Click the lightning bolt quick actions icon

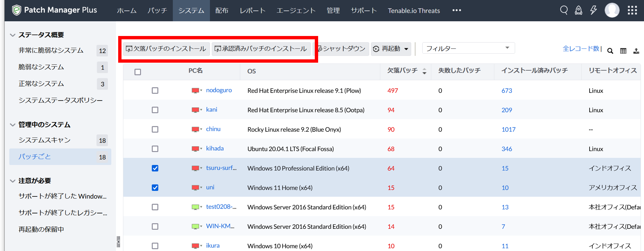tap(593, 10)
